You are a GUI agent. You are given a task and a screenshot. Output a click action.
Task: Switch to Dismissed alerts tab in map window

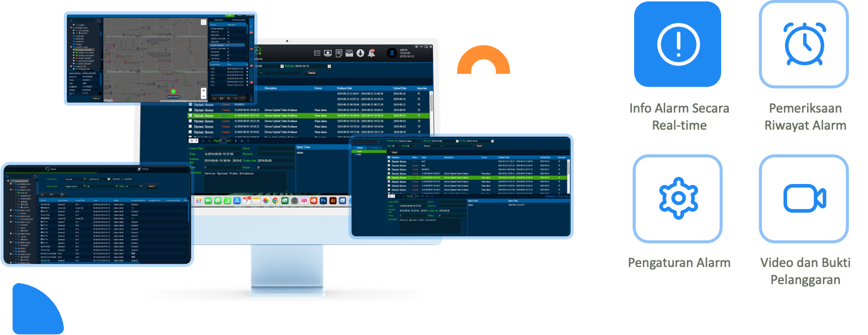(239, 20)
